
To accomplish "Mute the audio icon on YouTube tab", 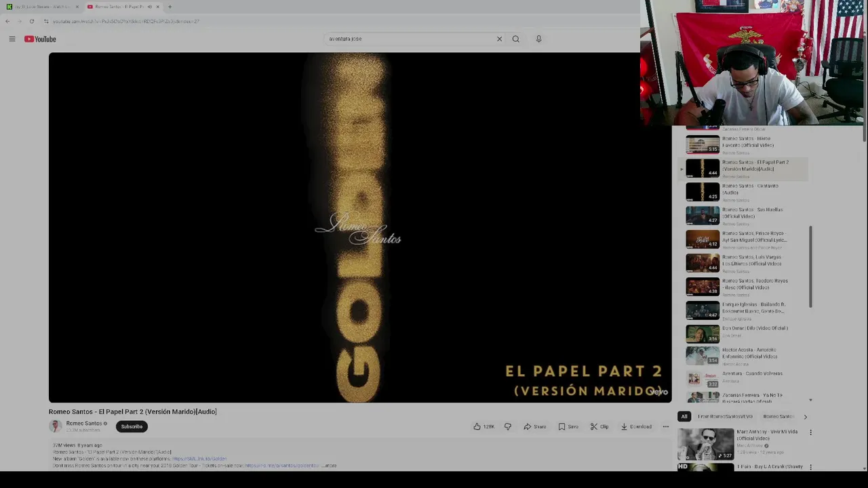I will [149, 7].
